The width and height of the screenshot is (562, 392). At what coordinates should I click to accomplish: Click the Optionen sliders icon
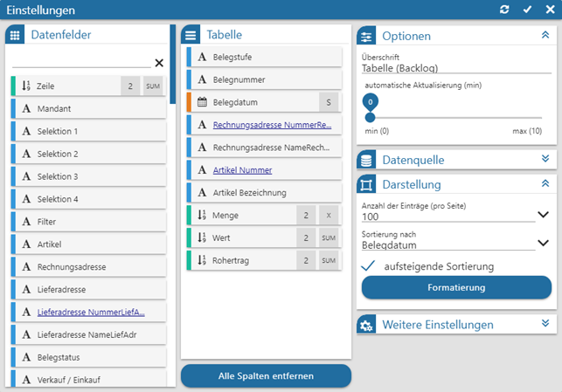[x=367, y=37]
